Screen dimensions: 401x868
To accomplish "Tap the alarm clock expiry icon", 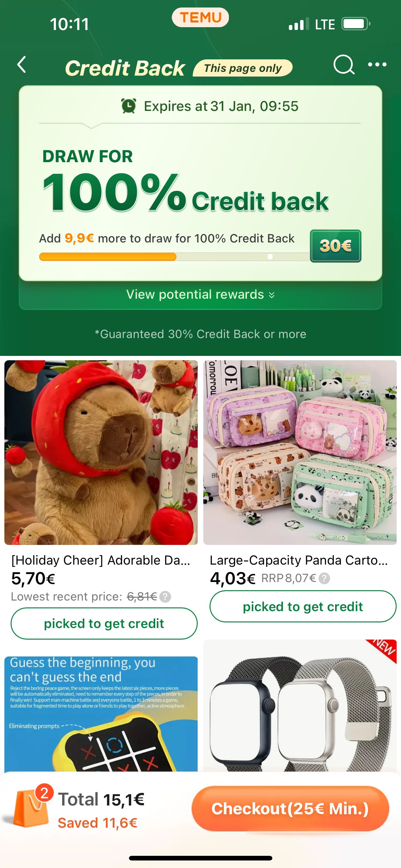I will click(x=129, y=106).
